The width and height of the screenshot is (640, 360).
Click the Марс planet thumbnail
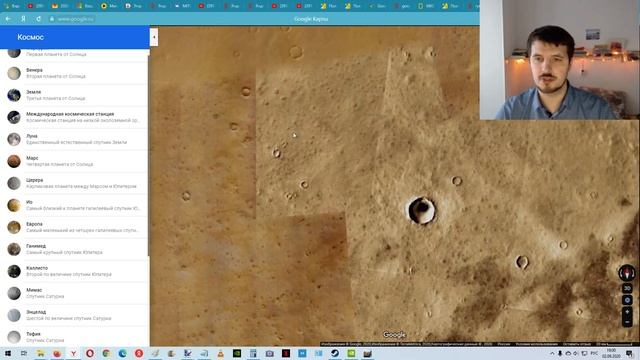pos(14,161)
